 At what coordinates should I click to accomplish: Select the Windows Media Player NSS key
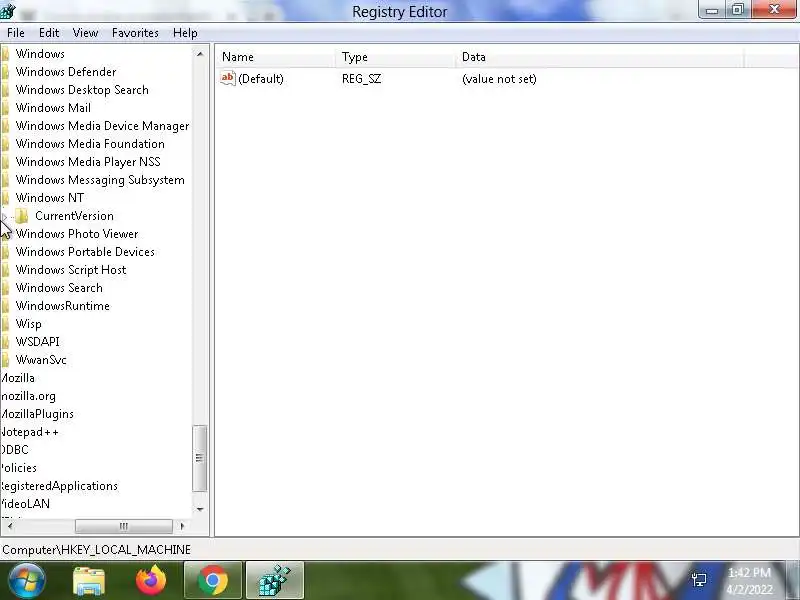[x=88, y=162]
